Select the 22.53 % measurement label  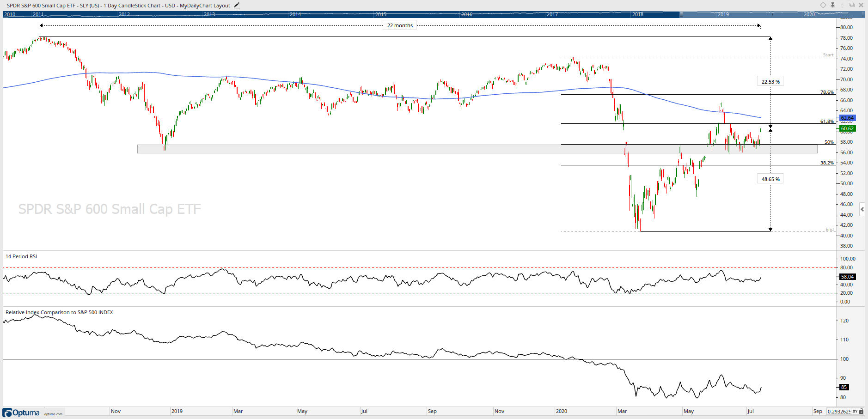tap(770, 82)
